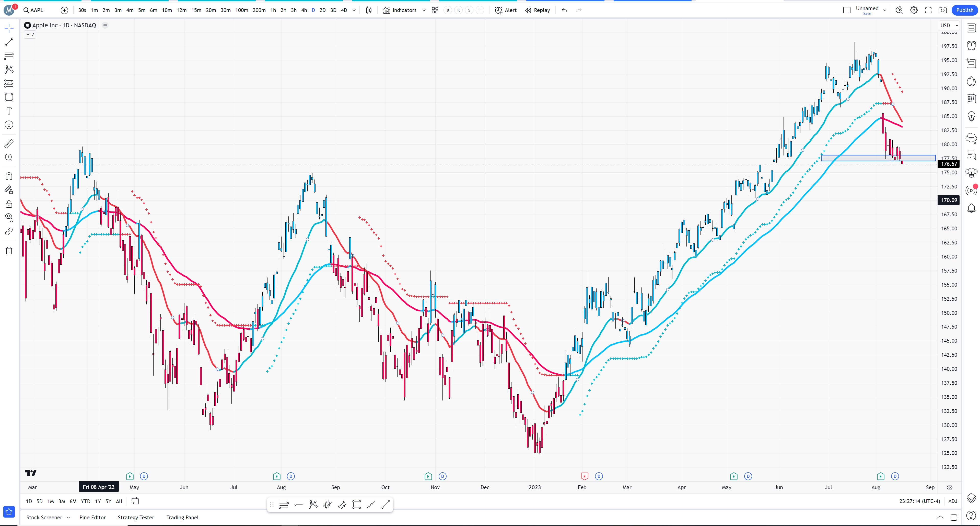Select the YTD date range
This screenshot has width=980, height=526.
pyautogui.click(x=86, y=501)
